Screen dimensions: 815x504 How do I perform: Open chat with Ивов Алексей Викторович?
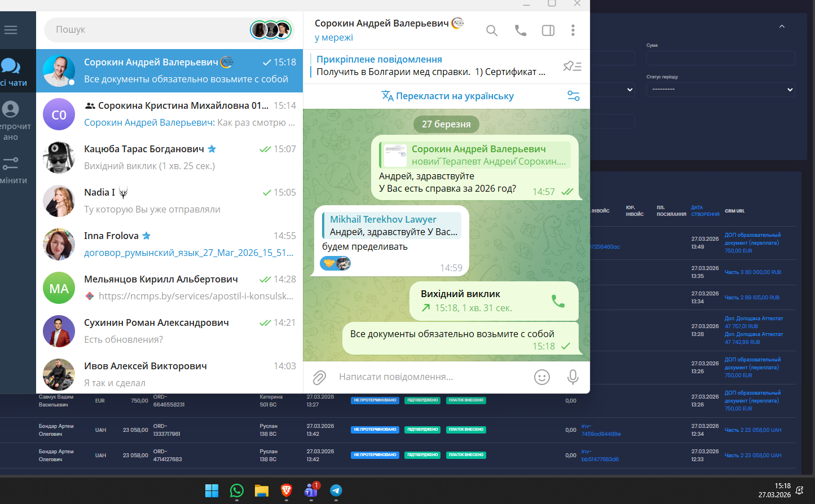click(x=169, y=373)
